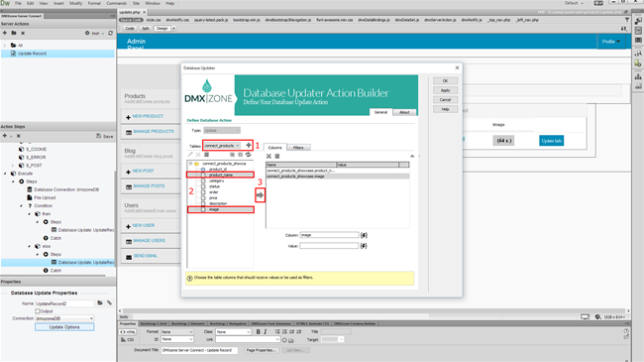The image size is (644, 362).
Task: Click the OK button in dialog
Action: (x=445, y=80)
